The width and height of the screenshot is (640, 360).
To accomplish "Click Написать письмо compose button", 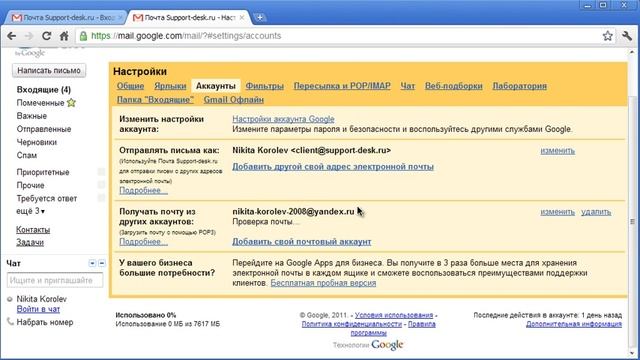I will 49,71.
